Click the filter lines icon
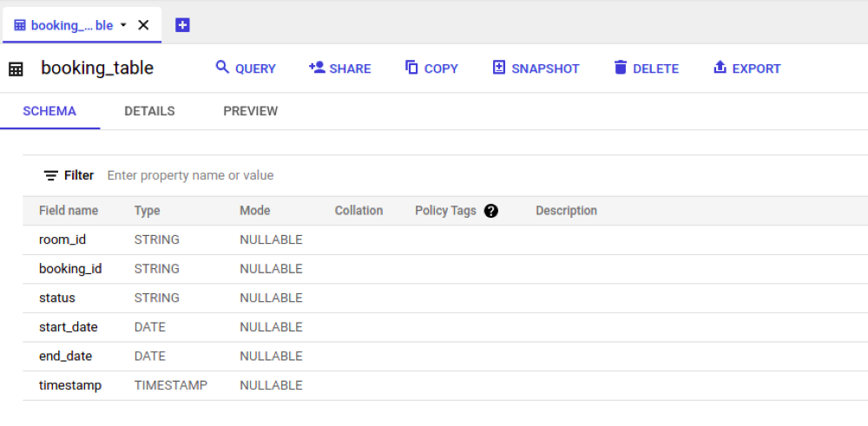The width and height of the screenshot is (868, 426). coord(51,176)
